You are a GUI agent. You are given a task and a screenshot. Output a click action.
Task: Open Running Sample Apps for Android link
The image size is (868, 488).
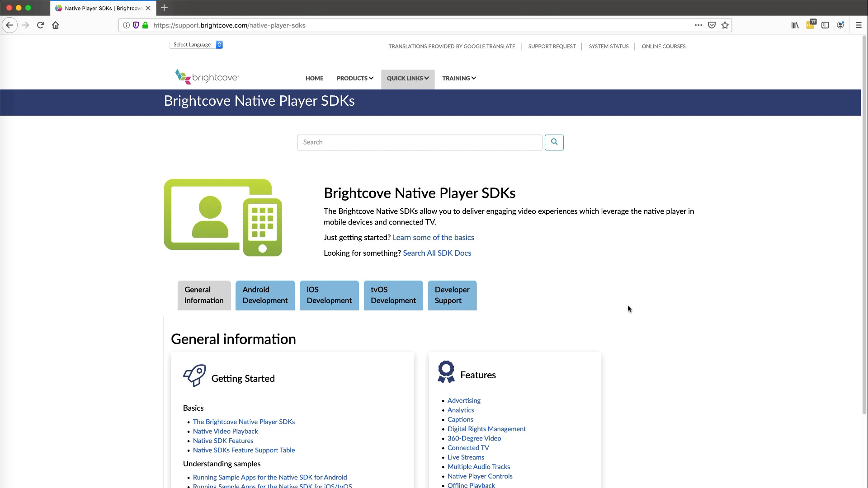click(270, 478)
